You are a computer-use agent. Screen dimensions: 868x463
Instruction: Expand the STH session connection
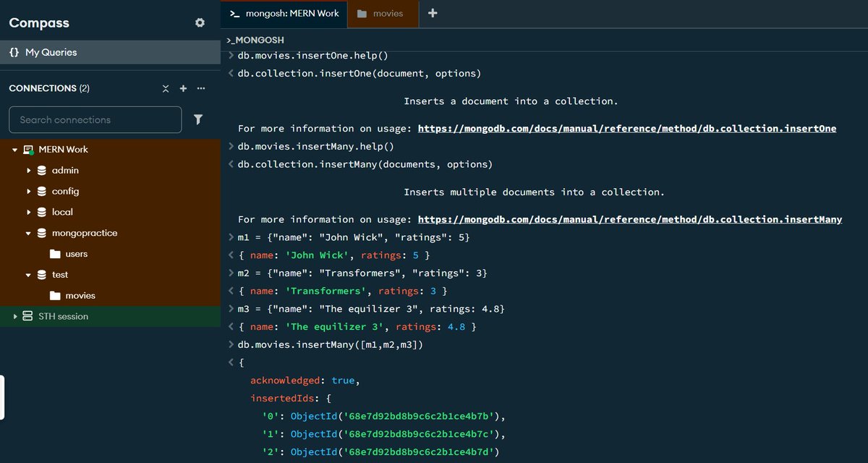(15, 316)
